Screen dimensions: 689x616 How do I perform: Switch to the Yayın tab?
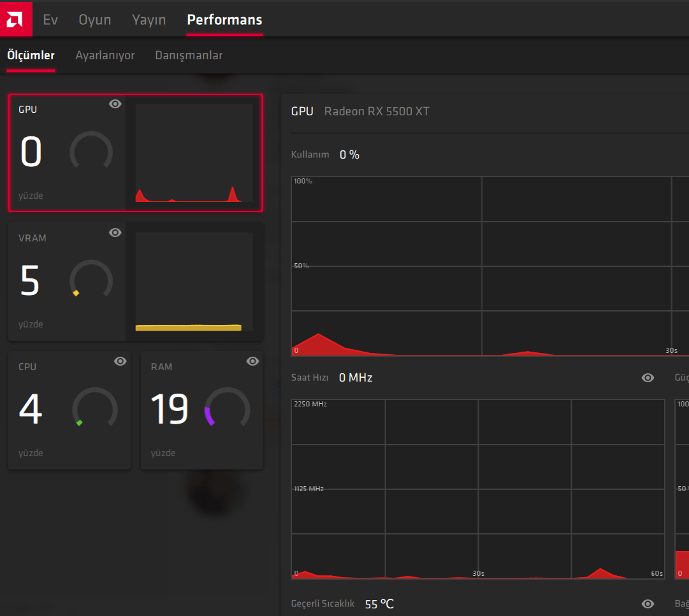tap(149, 20)
